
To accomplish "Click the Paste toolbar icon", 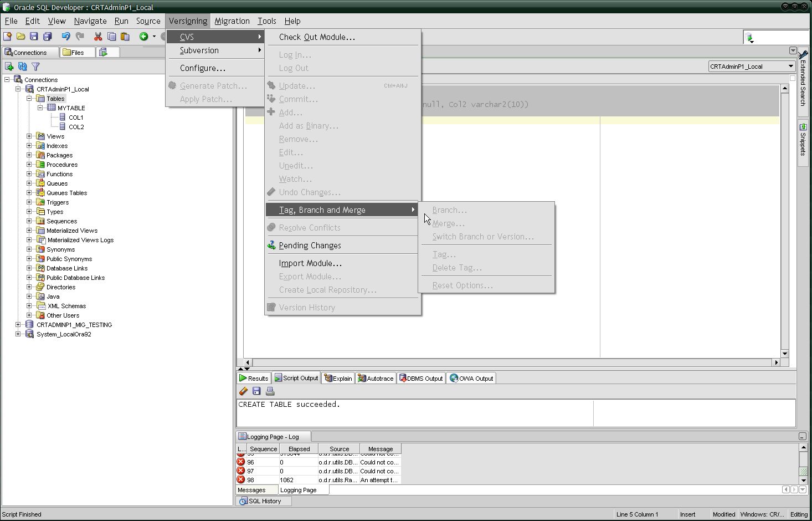I will coord(125,37).
